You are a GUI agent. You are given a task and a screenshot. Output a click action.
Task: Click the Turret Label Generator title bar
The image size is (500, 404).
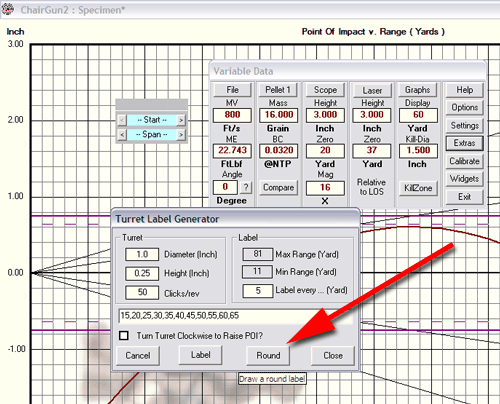235,219
